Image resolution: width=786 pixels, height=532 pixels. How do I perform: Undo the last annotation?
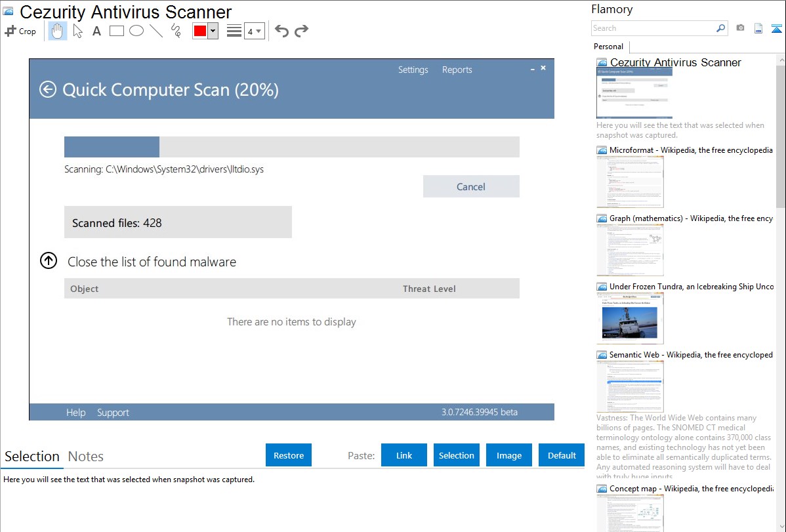[281, 31]
